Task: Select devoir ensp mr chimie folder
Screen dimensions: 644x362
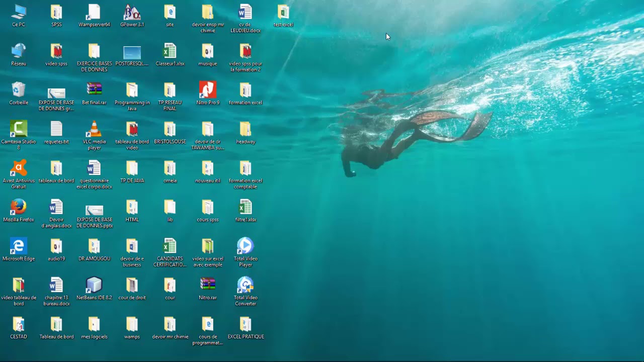Action: point(208,19)
